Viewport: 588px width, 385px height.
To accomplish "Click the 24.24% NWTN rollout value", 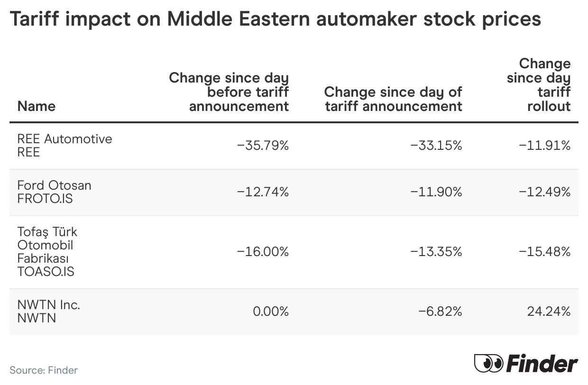I will click(x=549, y=312).
